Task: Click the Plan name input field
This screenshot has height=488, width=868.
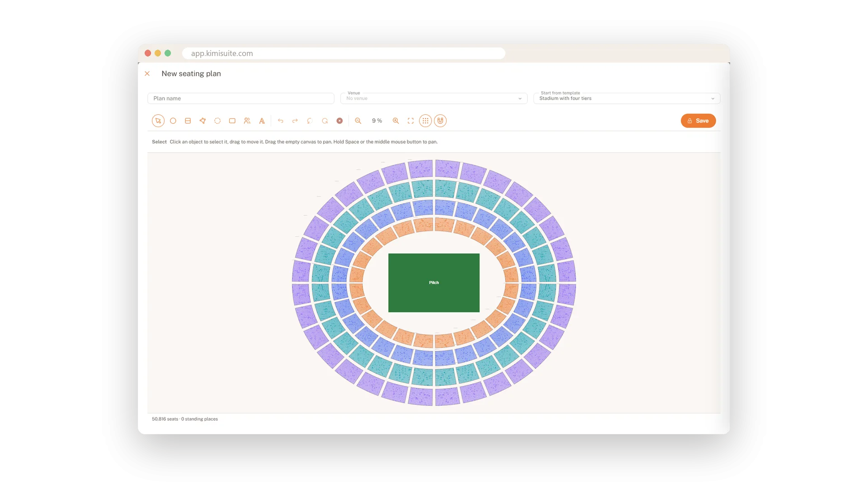Action: click(241, 99)
